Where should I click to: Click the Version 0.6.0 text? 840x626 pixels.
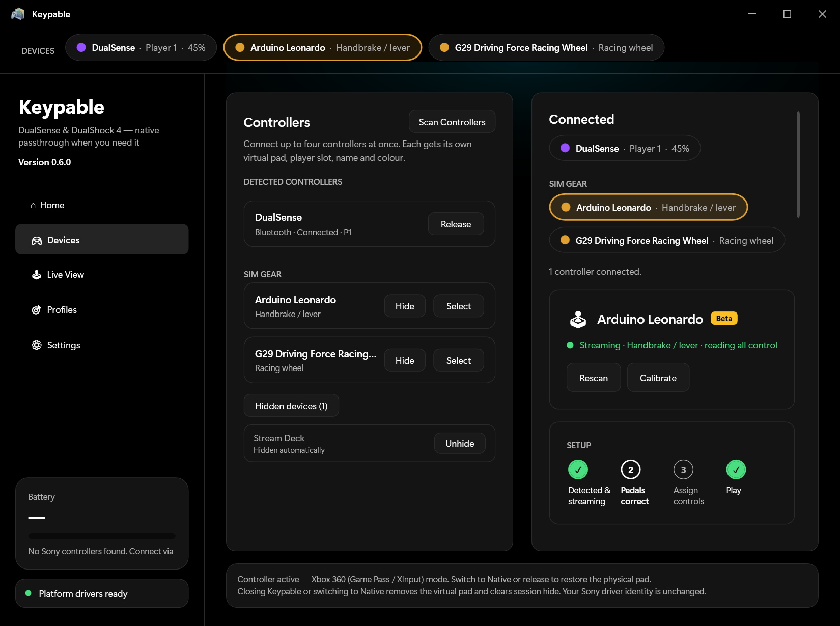[x=45, y=162]
